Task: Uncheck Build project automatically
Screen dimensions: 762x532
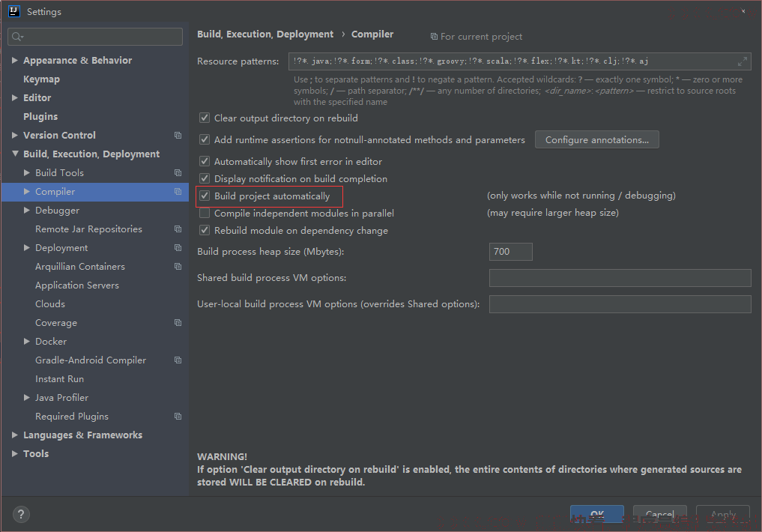Action: (205, 196)
